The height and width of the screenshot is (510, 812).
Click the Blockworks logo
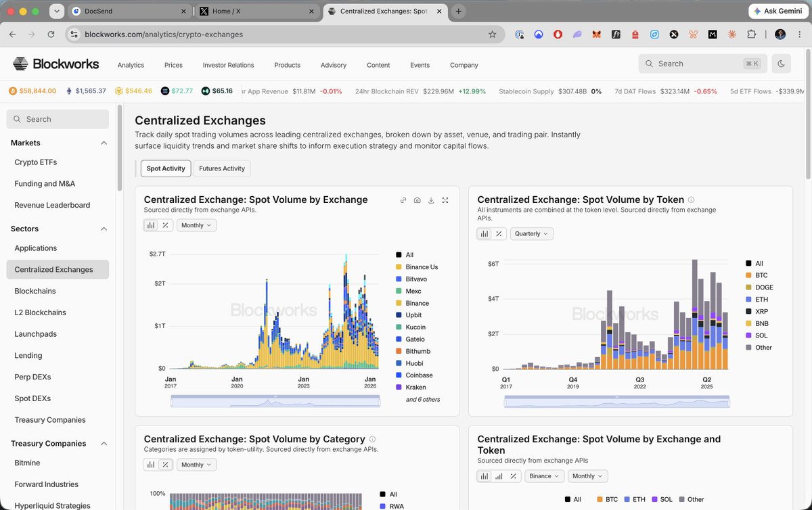[x=56, y=64]
